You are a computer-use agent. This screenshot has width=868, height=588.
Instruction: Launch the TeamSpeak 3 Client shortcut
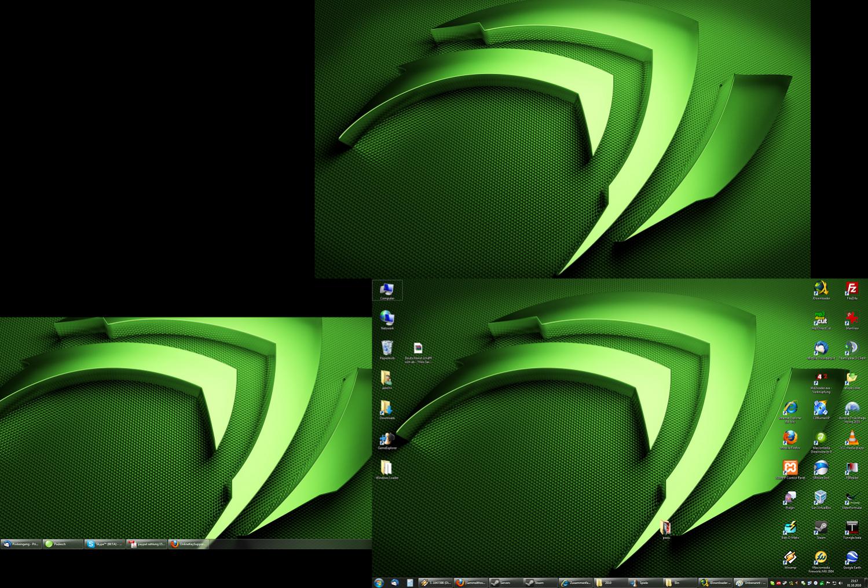852,351
